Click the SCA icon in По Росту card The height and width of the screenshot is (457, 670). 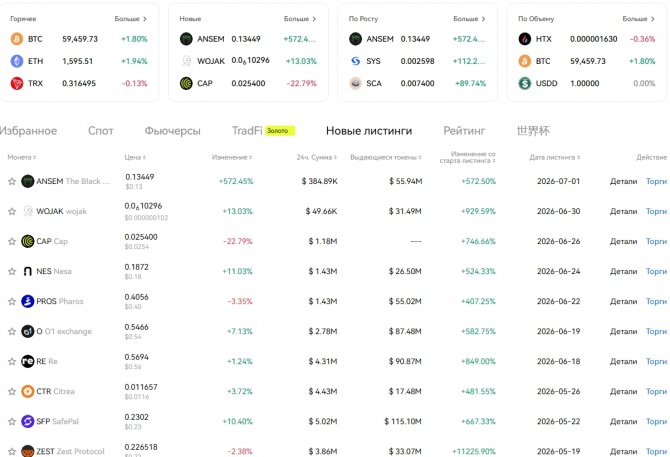click(x=356, y=83)
